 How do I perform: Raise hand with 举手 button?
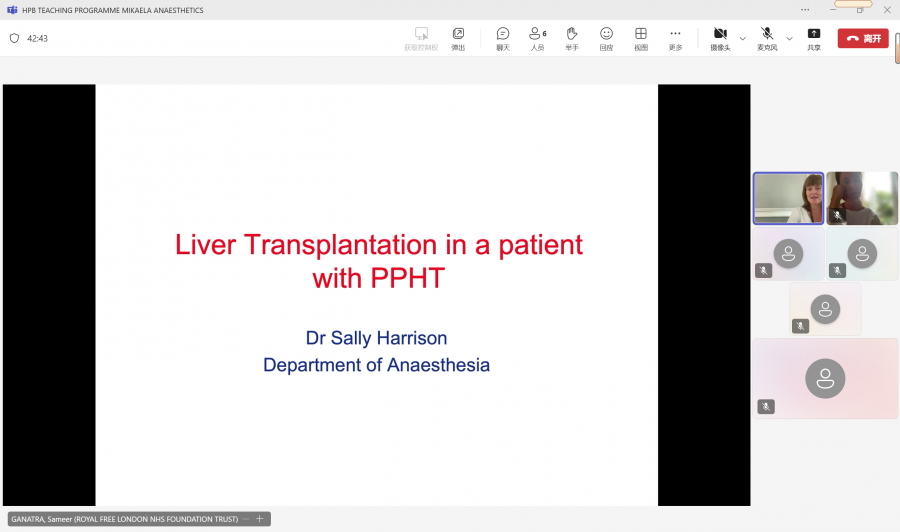coord(572,38)
